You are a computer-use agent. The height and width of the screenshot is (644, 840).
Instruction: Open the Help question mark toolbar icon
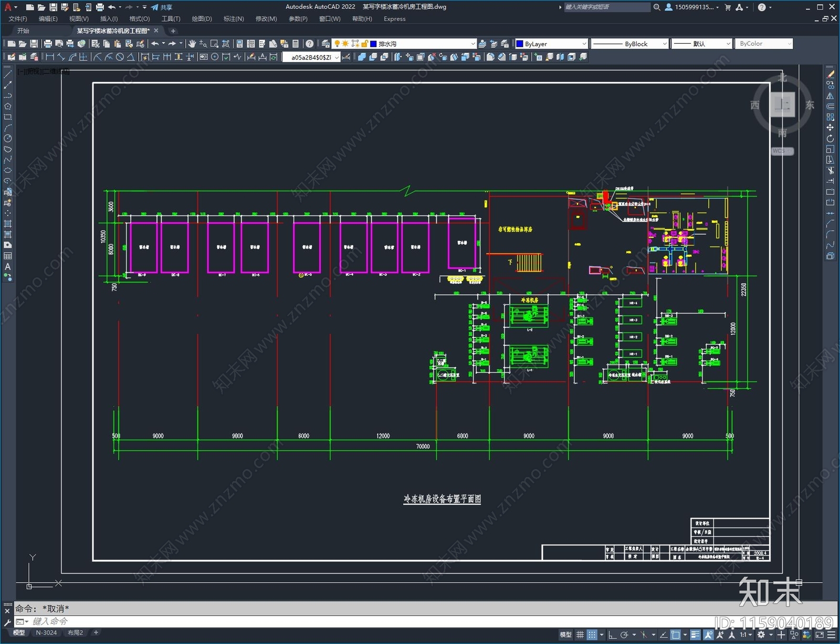click(x=310, y=44)
